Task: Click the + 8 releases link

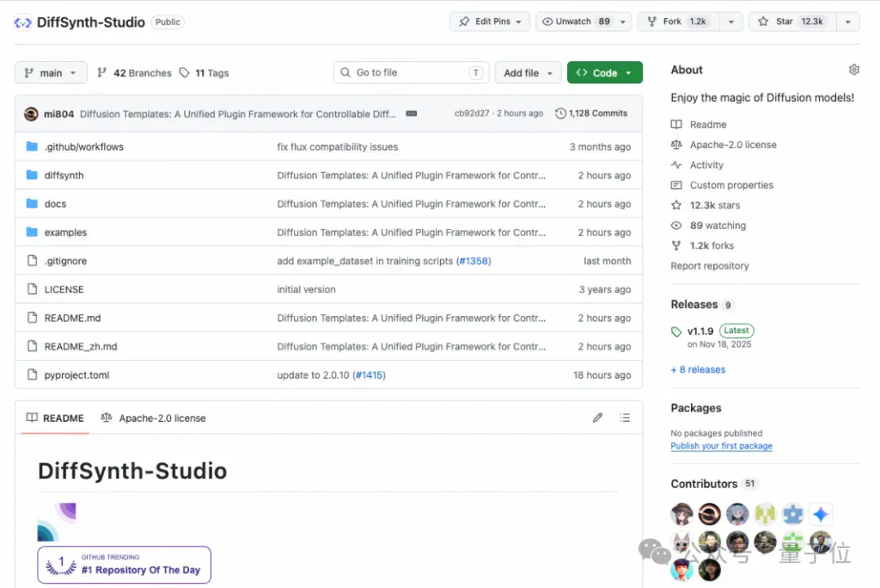Action: [697, 370]
